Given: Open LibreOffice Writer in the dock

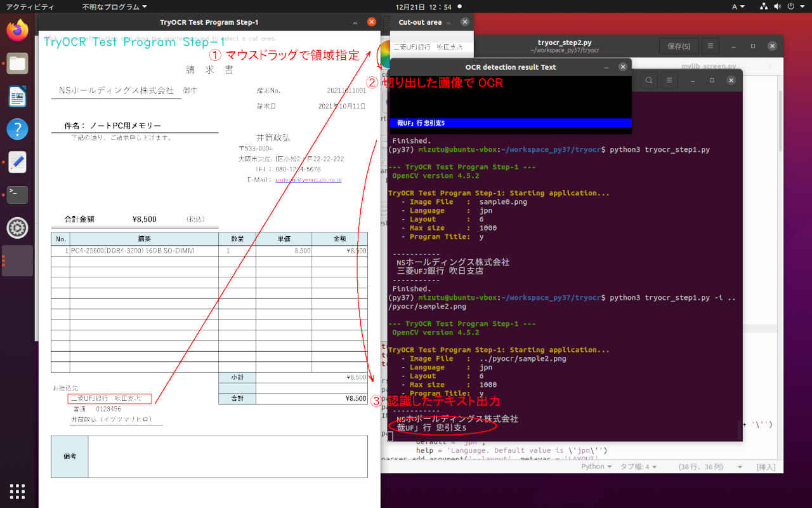Looking at the screenshot, I should click(17, 97).
